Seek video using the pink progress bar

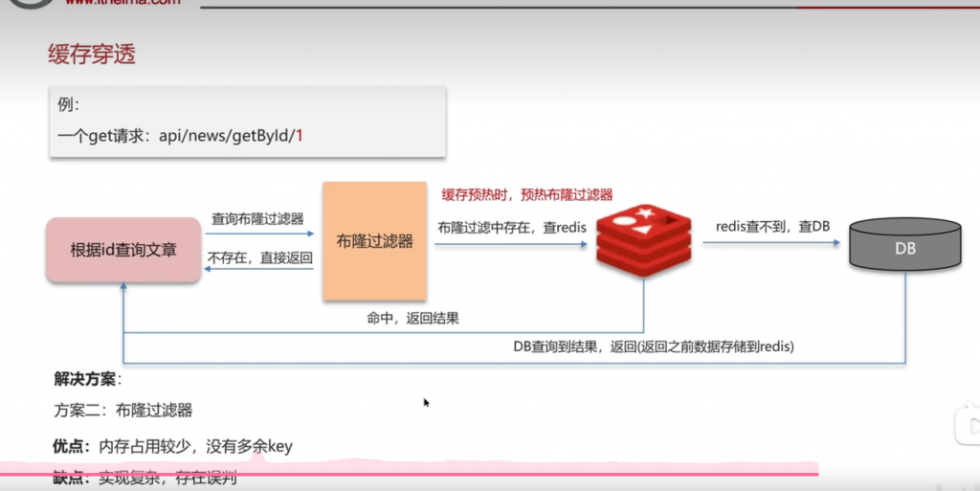point(412,473)
